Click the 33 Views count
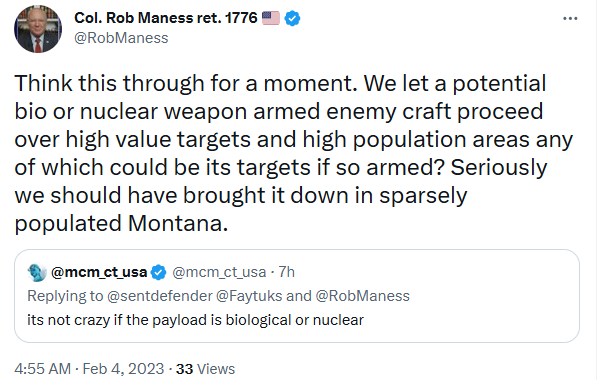Screen dimensions: 606x380 (205, 369)
